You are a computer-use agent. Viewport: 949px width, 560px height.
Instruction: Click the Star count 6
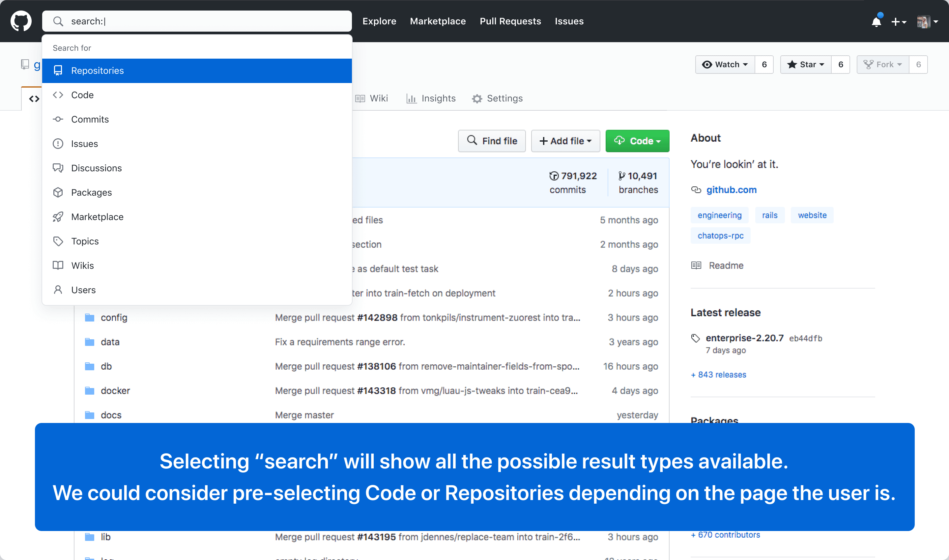click(x=841, y=65)
